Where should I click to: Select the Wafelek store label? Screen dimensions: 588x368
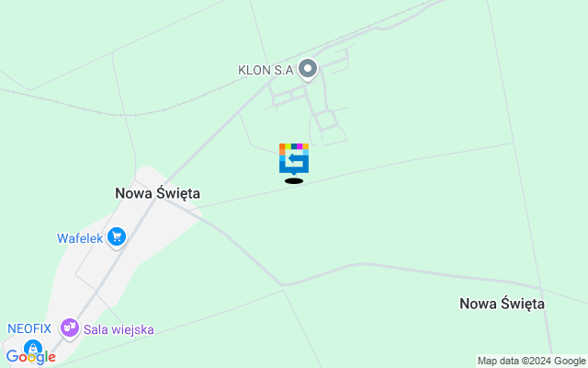(80, 238)
